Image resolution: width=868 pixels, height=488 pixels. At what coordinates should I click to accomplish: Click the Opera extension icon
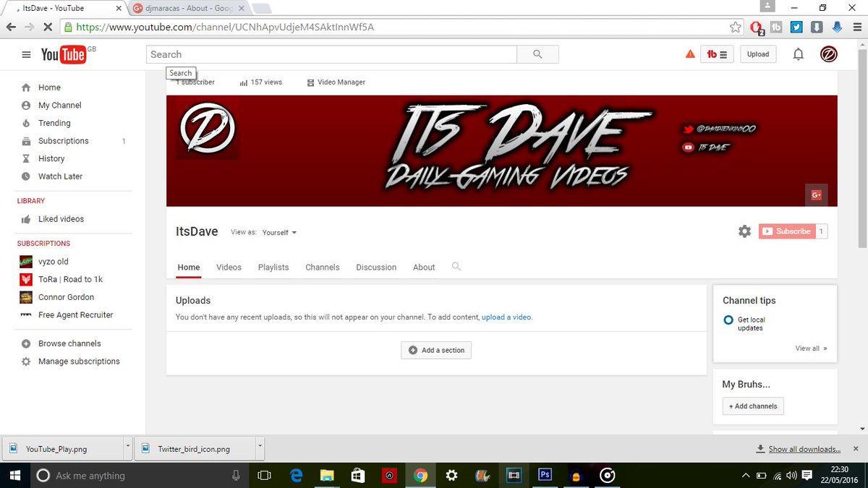(x=757, y=27)
